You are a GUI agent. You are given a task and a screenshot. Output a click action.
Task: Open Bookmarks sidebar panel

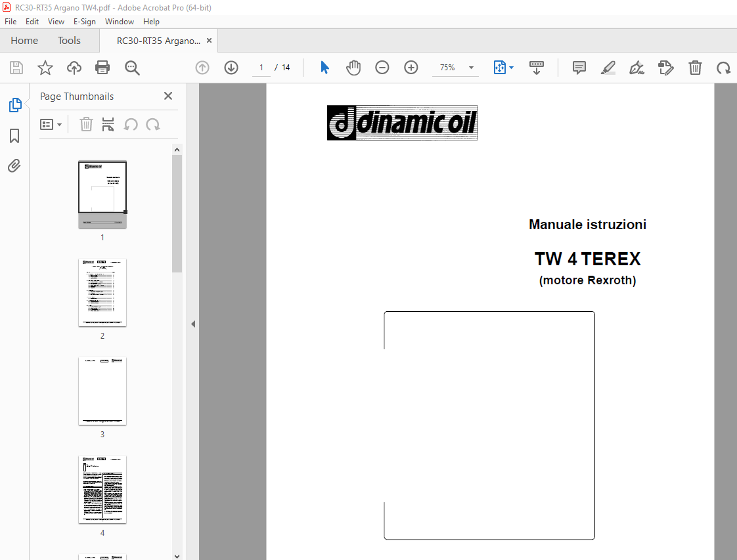coord(14,136)
